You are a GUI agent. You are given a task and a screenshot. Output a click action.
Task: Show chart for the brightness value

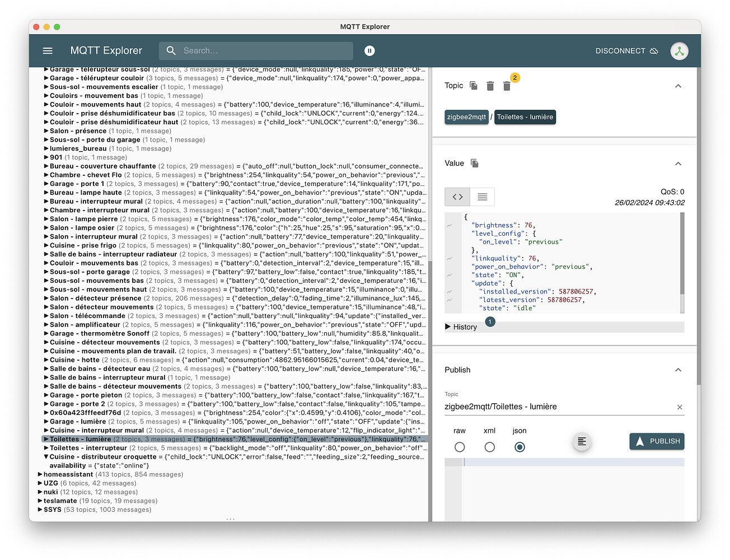[x=450, y=225]
